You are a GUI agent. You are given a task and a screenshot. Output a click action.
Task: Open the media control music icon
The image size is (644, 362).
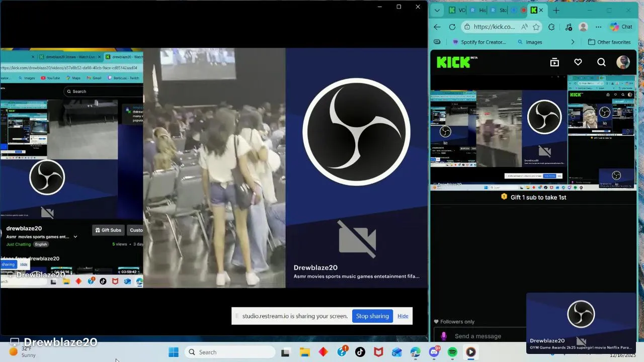[569, 27]
